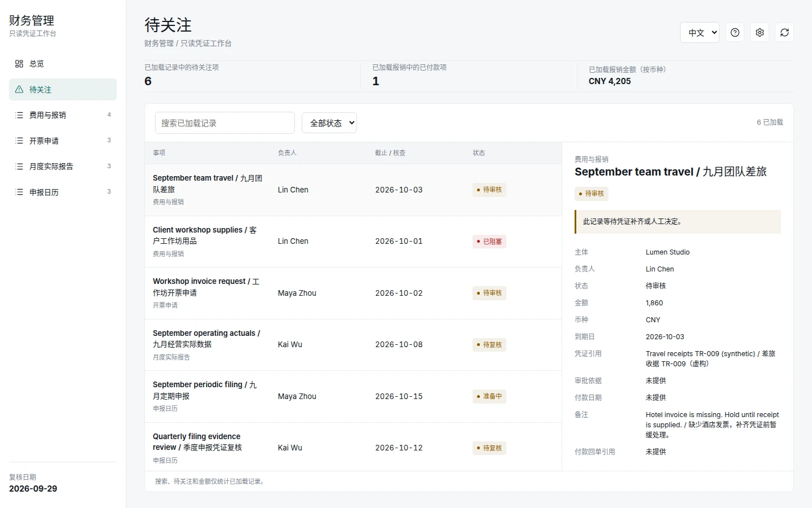Click the amount value 1,860

pos(654,303)
